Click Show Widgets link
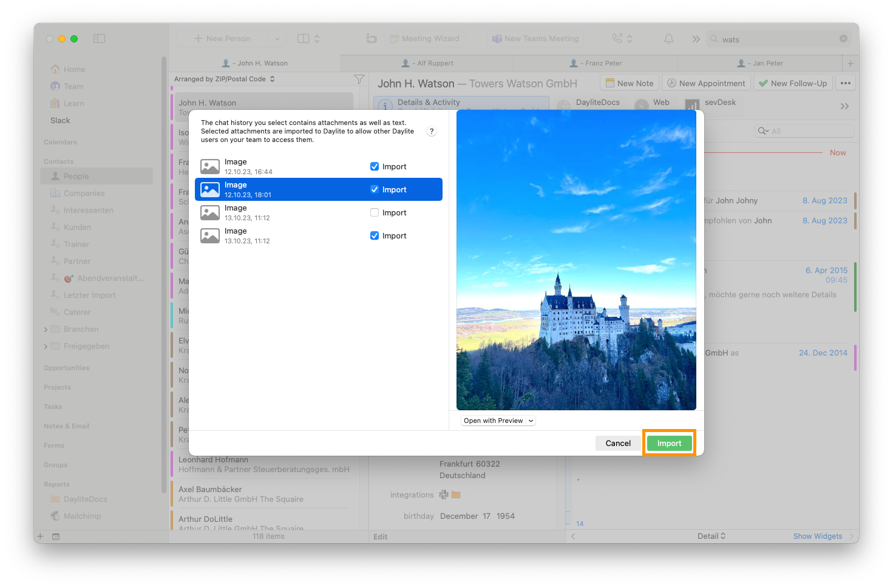The height and width of the screenshot is (588, 893). pyautogui.click(x=818, y=536)
